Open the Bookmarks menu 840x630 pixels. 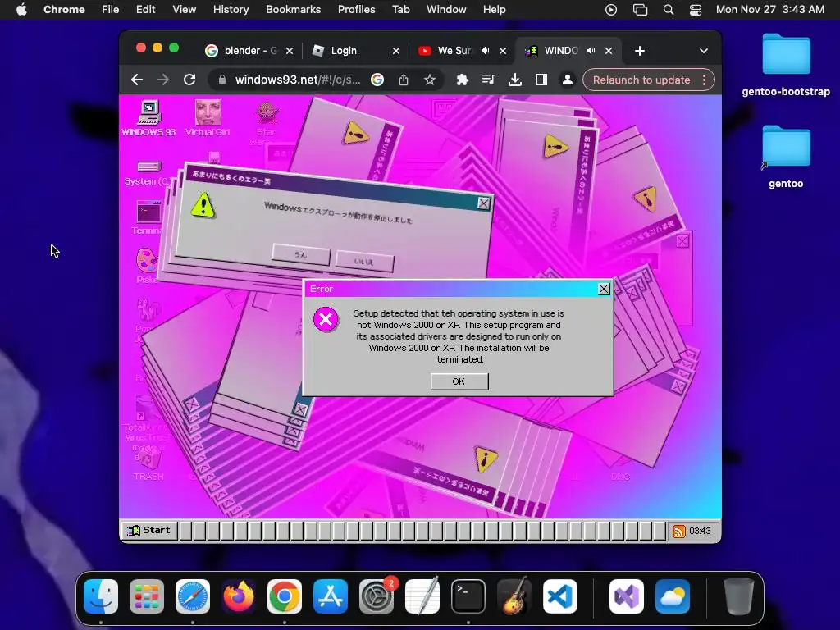[294, 10]
